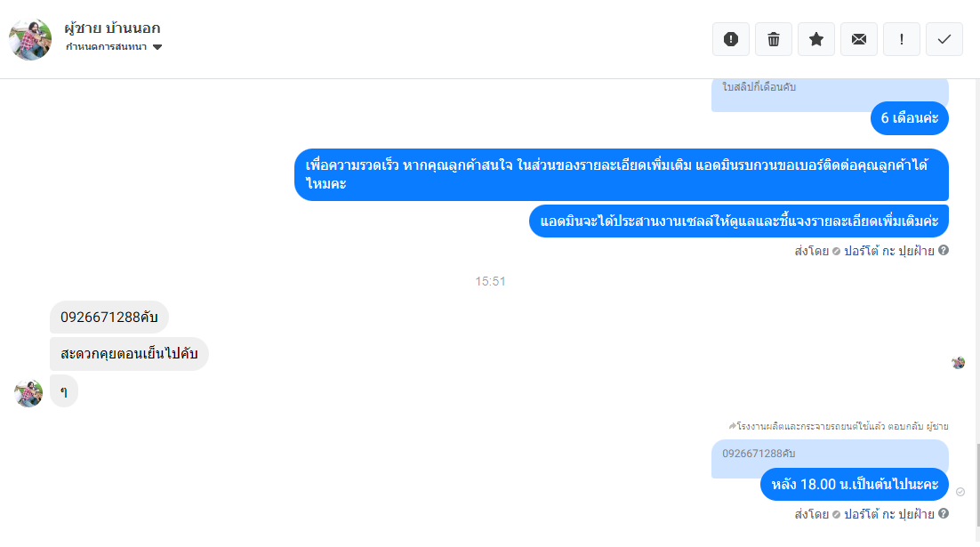Mark as unread using the envelope icon

(x=859, y=39)
